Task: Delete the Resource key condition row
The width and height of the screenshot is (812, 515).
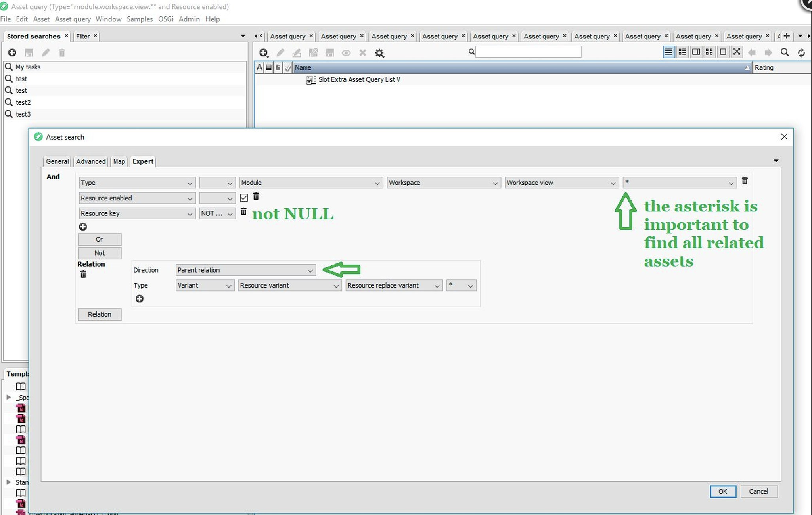Action: click(x=243, y=212)
